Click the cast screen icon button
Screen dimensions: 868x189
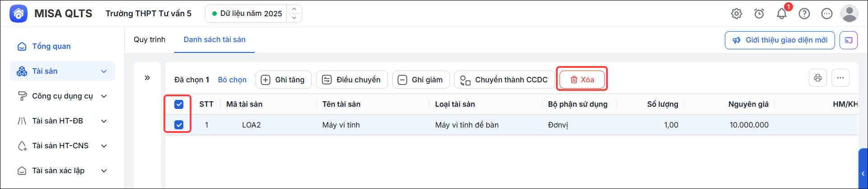[x=849, y=40]
